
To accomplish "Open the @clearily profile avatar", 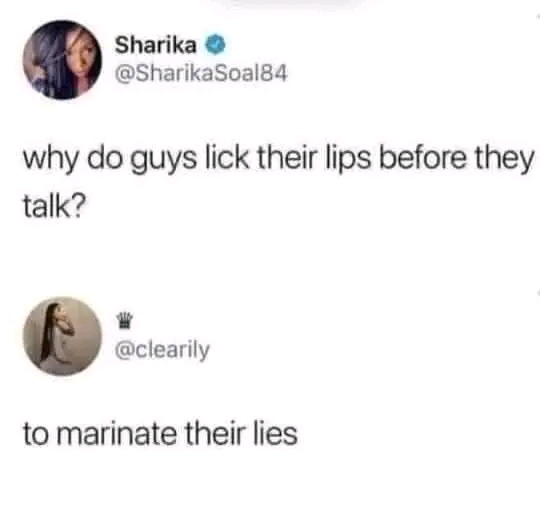I will pyautogui.click(x=62, y=336).
